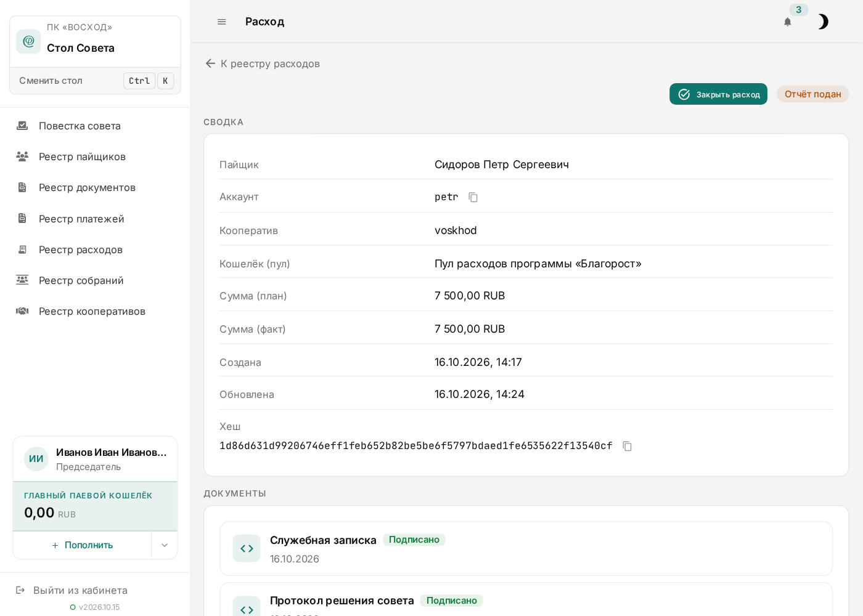
Task: Click Сменить стол switcher
Action: (x=96, y=81)
